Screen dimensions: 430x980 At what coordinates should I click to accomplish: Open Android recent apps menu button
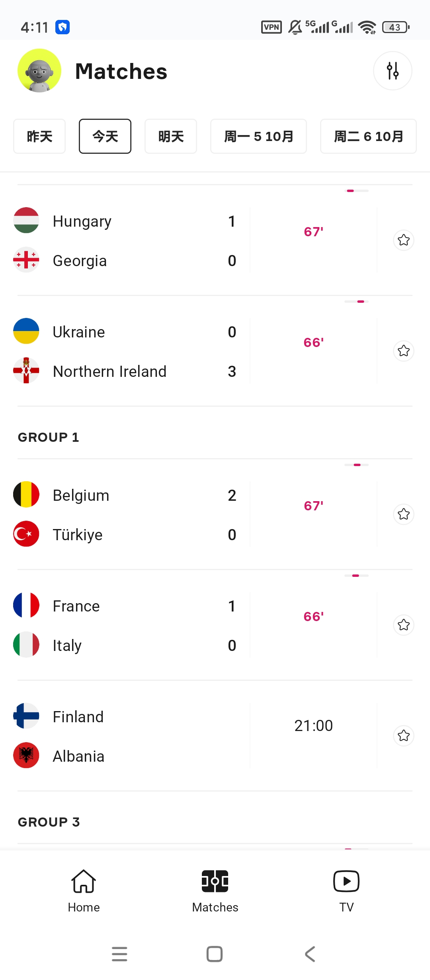point(119,954)
